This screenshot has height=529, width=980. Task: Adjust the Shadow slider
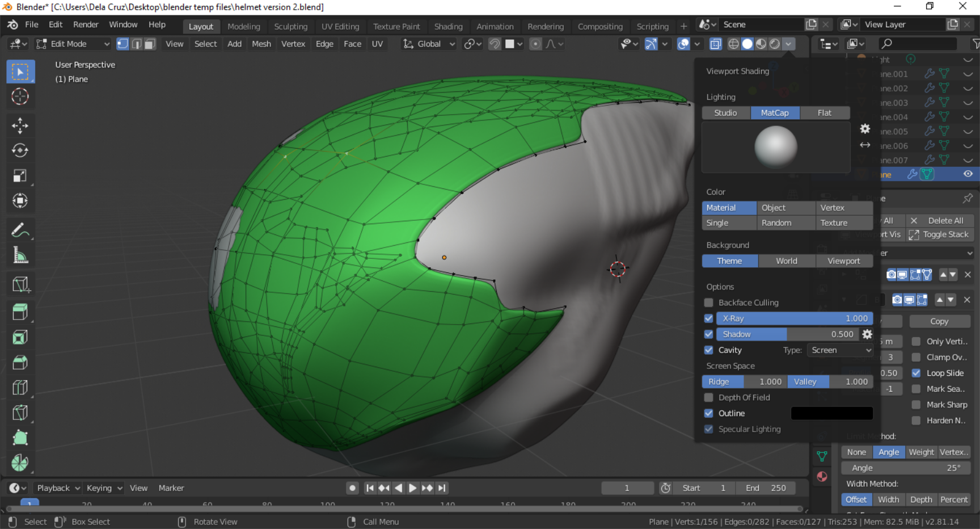(788, 334)
